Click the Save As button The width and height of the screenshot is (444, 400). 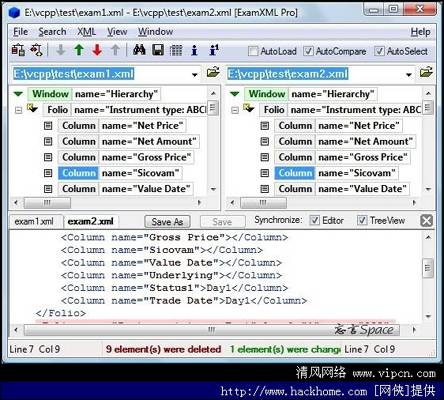point(167,222)
